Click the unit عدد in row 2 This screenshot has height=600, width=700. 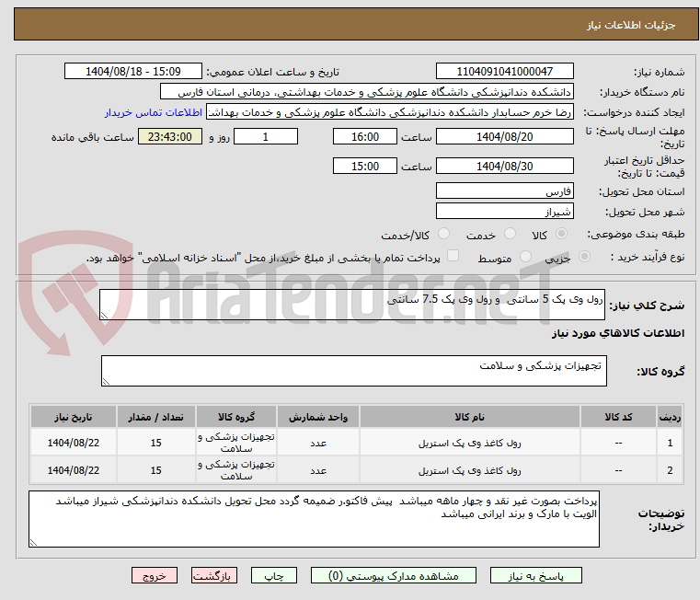(318, 470)
